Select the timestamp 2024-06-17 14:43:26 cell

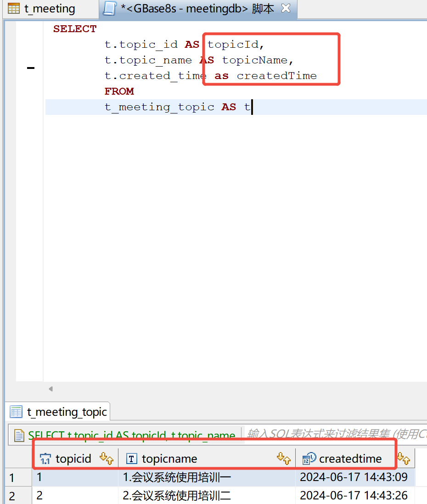[353, 496]
